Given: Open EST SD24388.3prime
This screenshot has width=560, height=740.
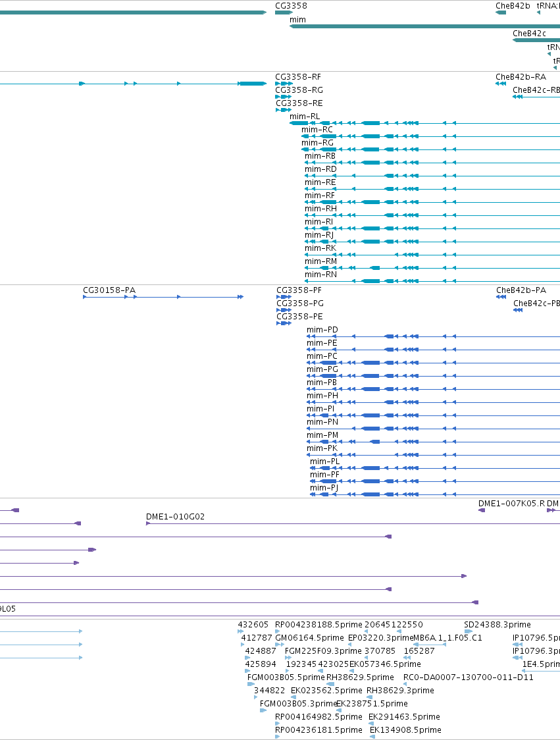Looking at the screenshot, I should click(497, 625).
